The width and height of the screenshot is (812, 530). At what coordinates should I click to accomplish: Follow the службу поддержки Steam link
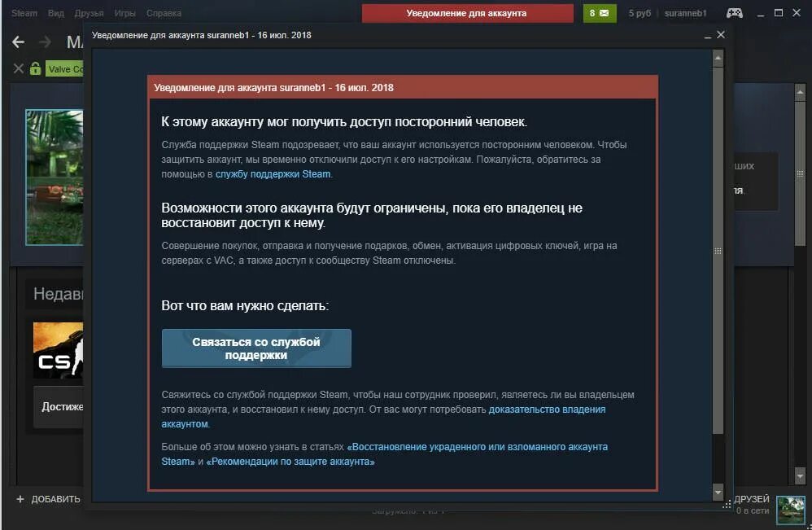[273, 174]
